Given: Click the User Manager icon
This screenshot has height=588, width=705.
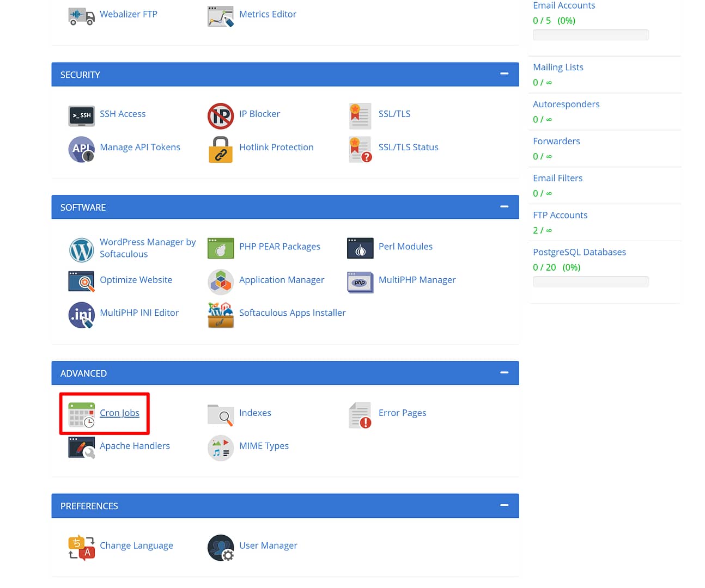Looking at the screenshot, I should click(x=221, y=548).
